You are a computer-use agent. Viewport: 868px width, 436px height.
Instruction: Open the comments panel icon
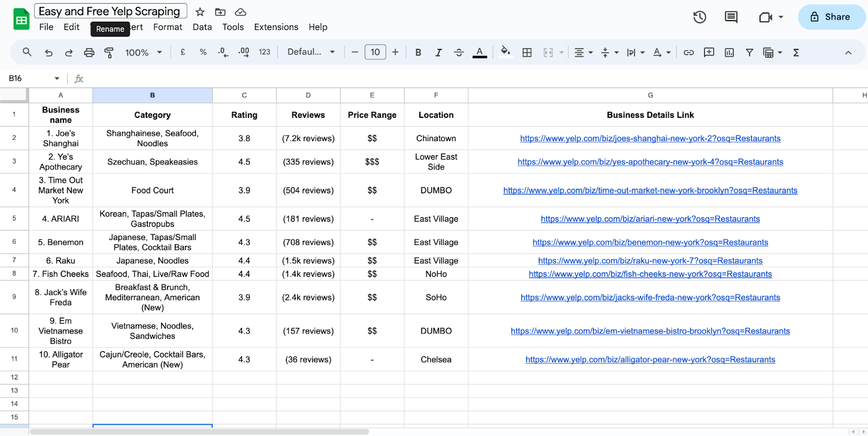[x=731, y=17]
